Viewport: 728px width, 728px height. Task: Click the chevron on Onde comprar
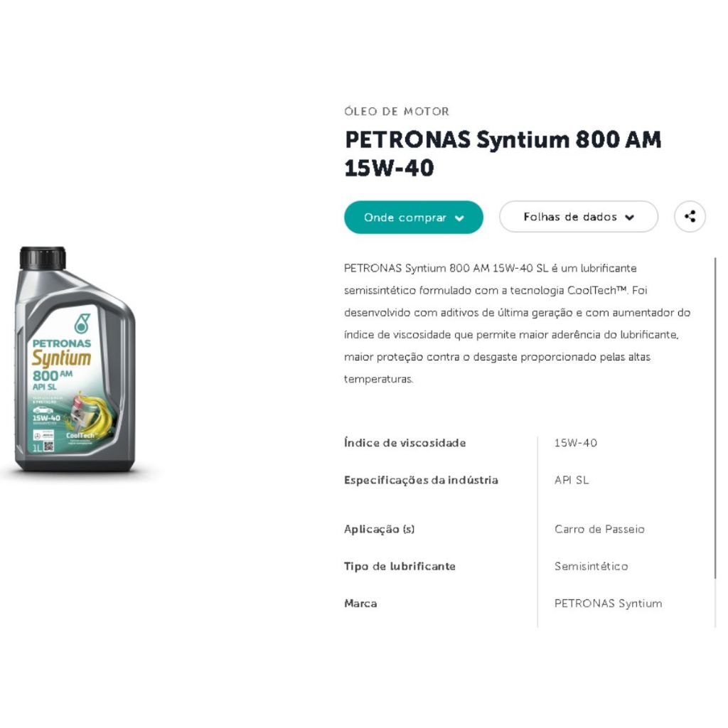coord(459,218)
